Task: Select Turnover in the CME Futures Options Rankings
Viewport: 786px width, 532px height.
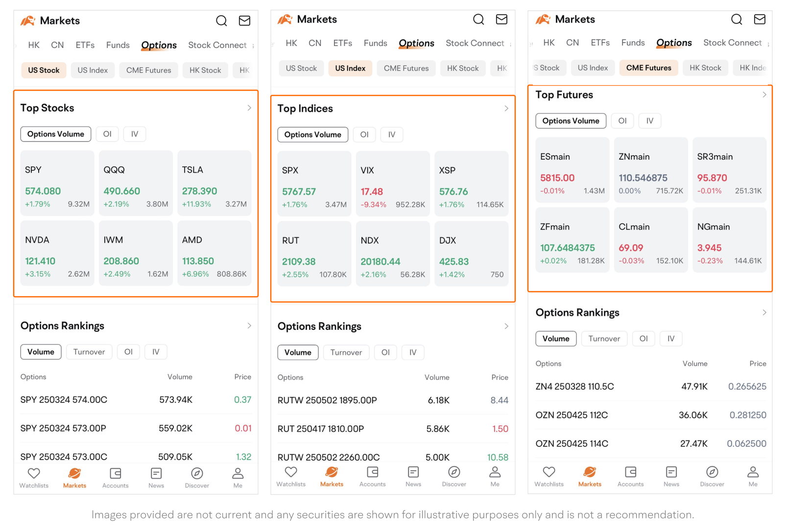Action: pos(604,339)
